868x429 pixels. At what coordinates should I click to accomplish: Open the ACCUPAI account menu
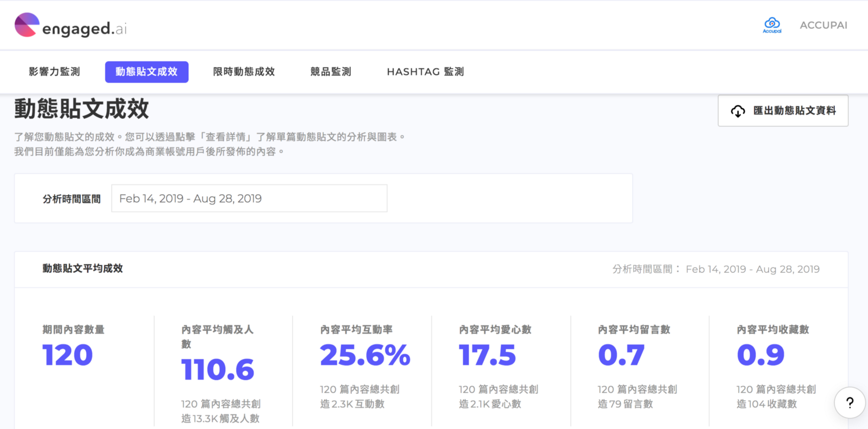[823, 25]
